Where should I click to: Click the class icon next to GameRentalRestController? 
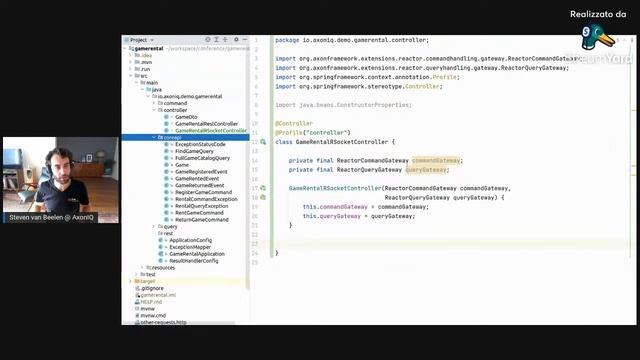point(167,124)
